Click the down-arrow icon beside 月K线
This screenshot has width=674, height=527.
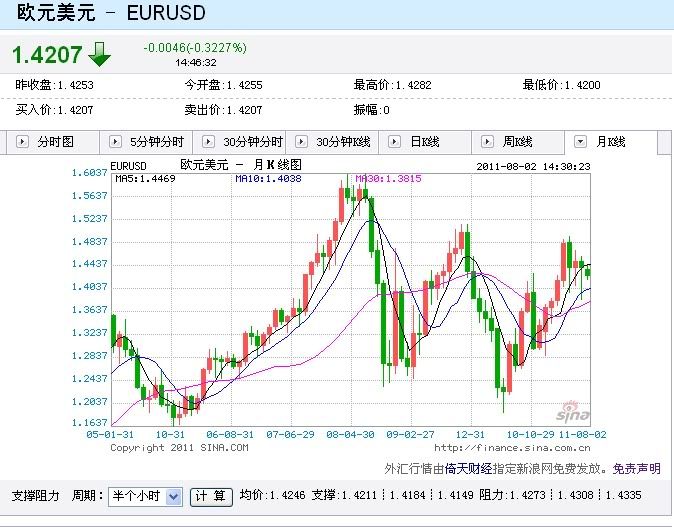tap(580, 142)
